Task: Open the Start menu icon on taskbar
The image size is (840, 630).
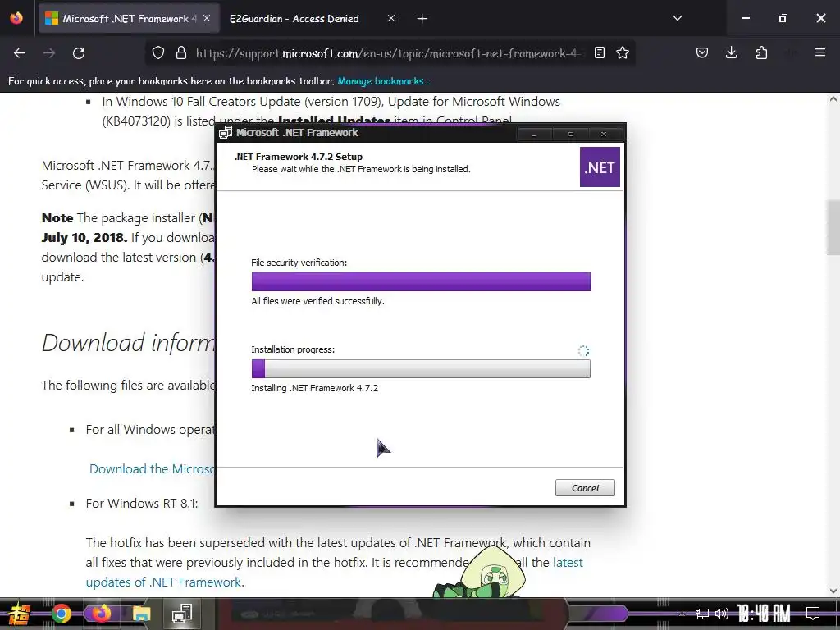Action: pos(20,614)
